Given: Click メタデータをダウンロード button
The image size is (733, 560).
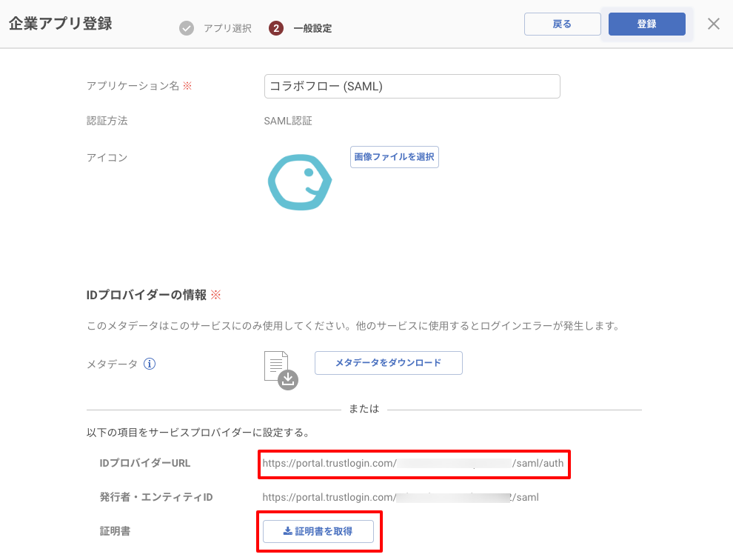Looking at the screenshot, I should click(389, 362).
